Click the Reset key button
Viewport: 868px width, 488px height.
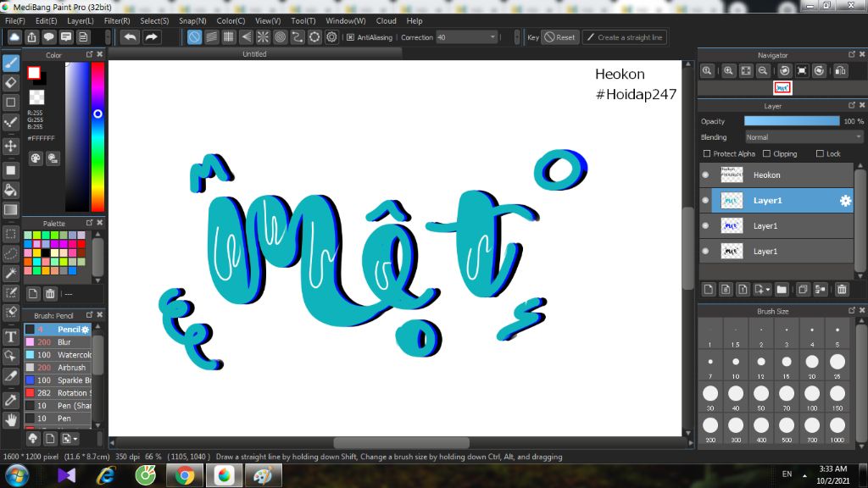[559, 37]
